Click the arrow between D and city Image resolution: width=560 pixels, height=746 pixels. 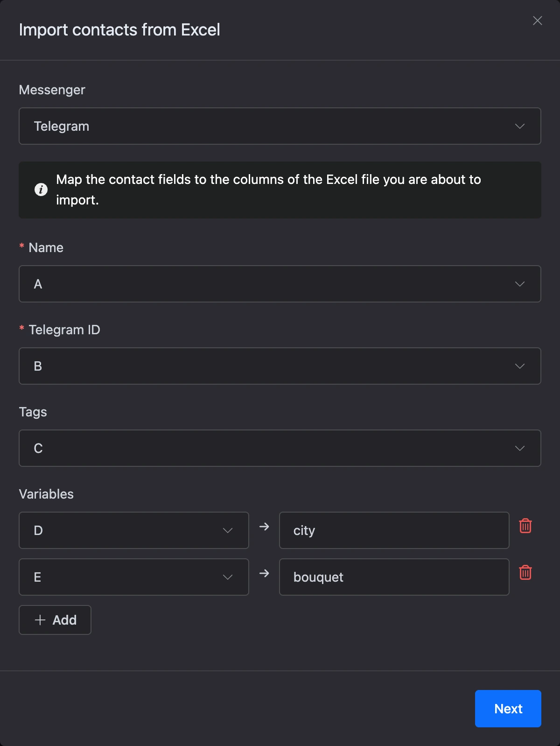click(x=264, y=527)
